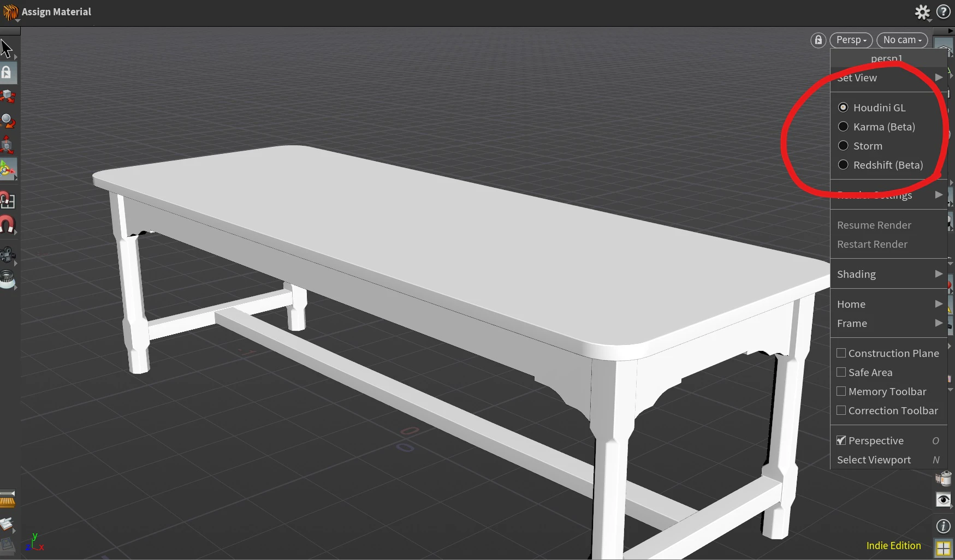
Task: Activate the Scale tool
Action: (x=7, y=145)
